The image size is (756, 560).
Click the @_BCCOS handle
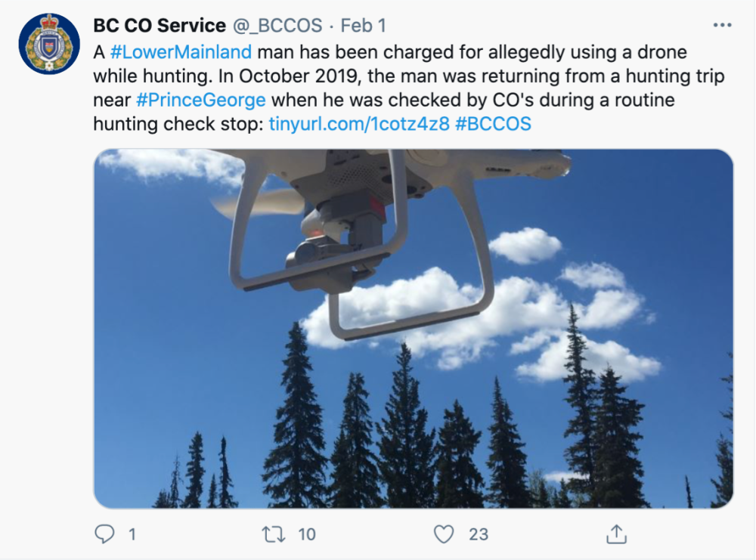277,26
